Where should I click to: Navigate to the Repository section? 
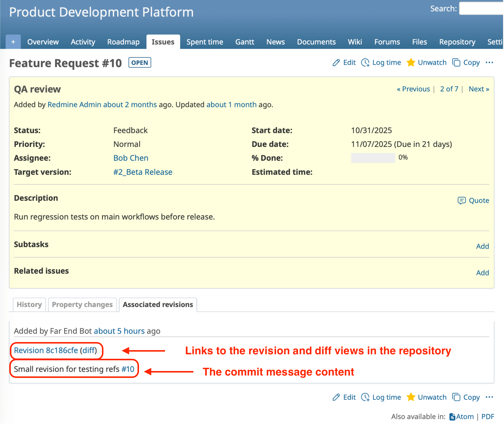coord(457,42)
